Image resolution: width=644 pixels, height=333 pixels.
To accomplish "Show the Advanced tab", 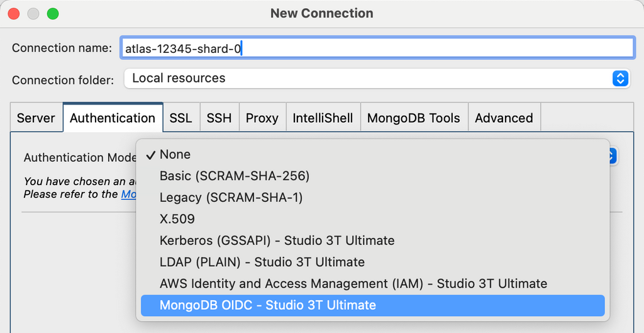I will (503, 118).
